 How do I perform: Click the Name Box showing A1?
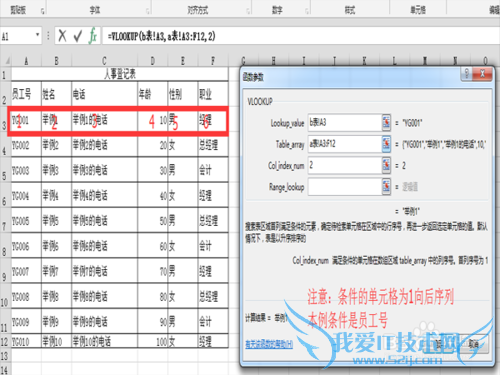click(17, 36)
